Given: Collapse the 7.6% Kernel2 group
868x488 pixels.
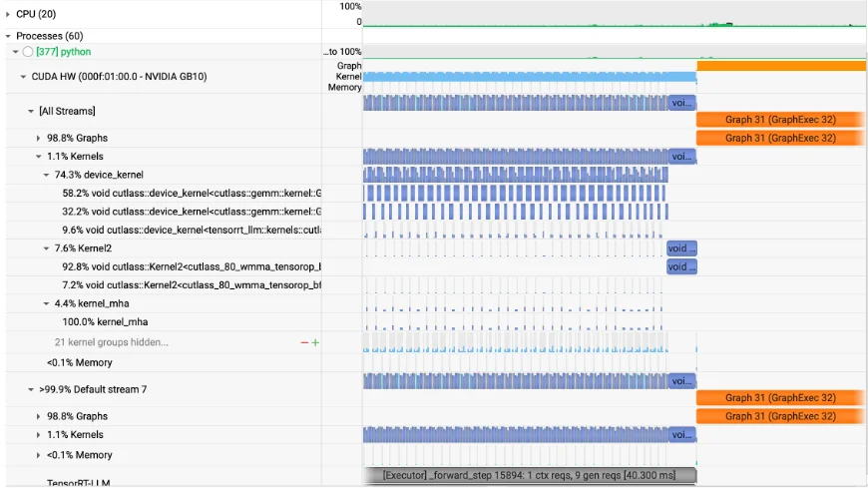Looking at the screenshot, I should [46, 247].
